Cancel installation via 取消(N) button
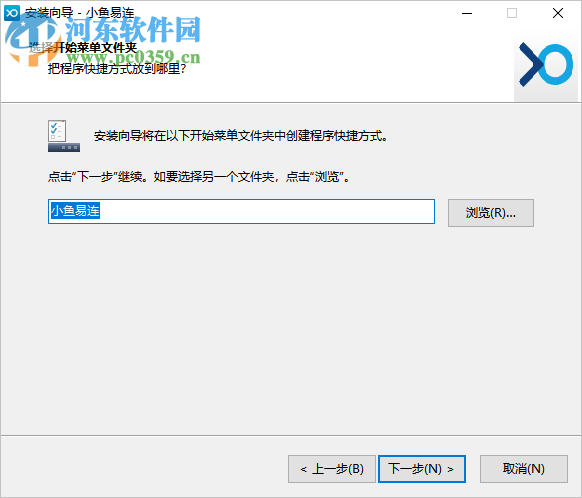 [x=524, y=469]
